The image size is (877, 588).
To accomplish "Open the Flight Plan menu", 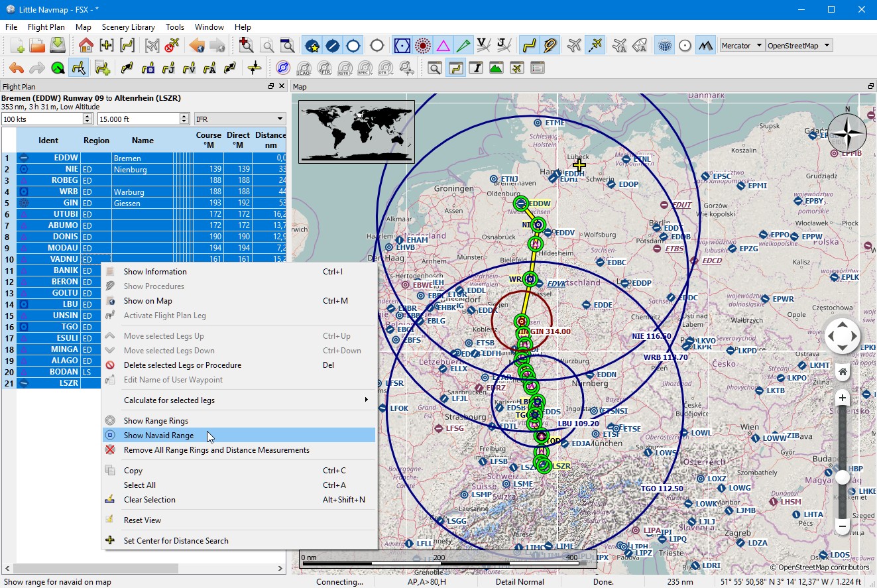I will 46,27.
